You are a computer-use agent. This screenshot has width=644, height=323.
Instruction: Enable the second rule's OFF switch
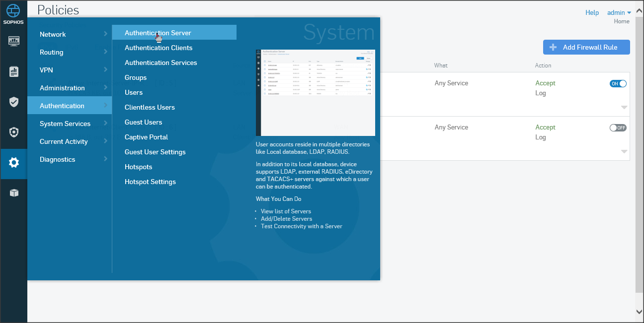[x=618, y=128]
